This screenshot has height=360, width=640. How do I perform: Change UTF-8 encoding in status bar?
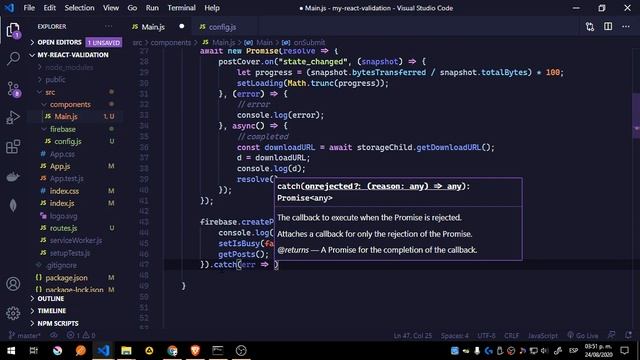(x=487, y=336)
